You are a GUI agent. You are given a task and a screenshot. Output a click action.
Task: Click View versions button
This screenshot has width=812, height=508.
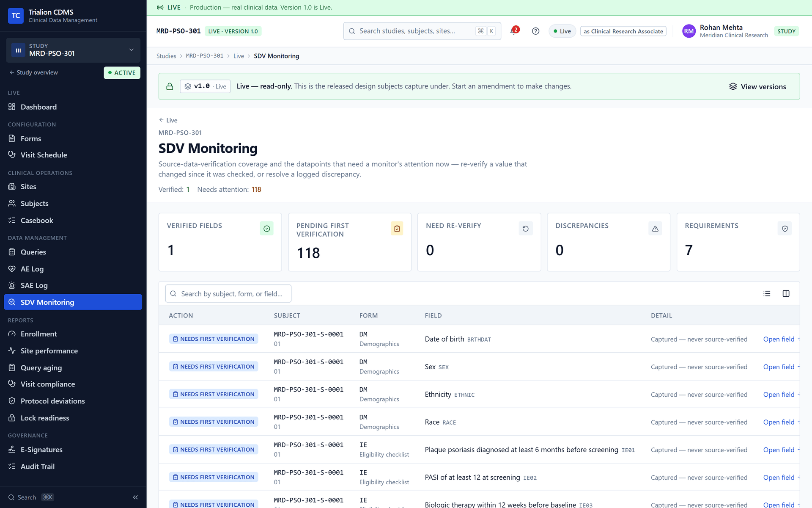point(757,86)
